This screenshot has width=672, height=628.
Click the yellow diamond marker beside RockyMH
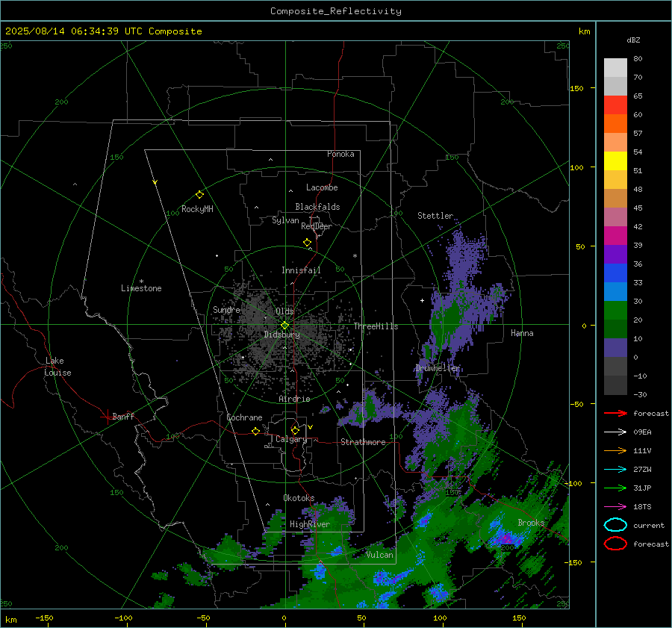(199, 195)
